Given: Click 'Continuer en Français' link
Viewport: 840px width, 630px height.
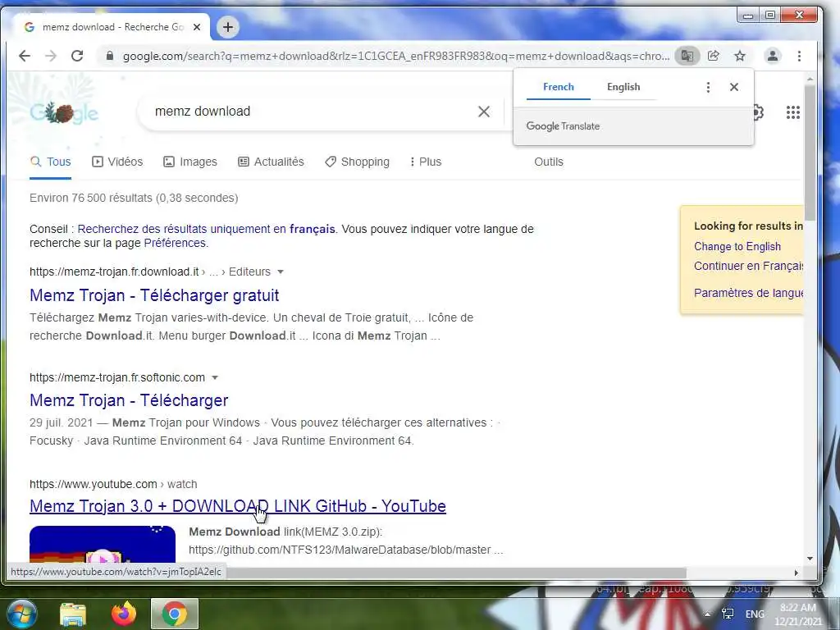Looking at the screenshot, I should click(x=748, y=267).
